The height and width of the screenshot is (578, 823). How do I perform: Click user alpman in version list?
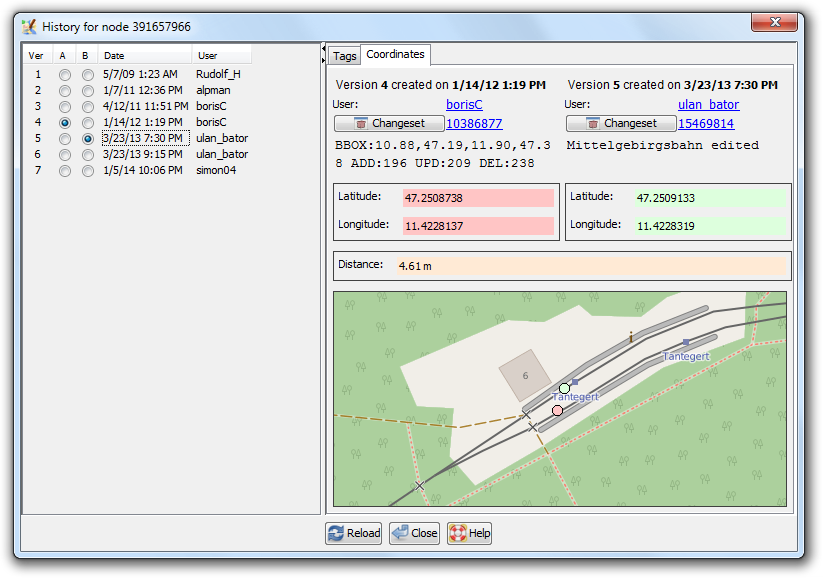tap(213, 91)
